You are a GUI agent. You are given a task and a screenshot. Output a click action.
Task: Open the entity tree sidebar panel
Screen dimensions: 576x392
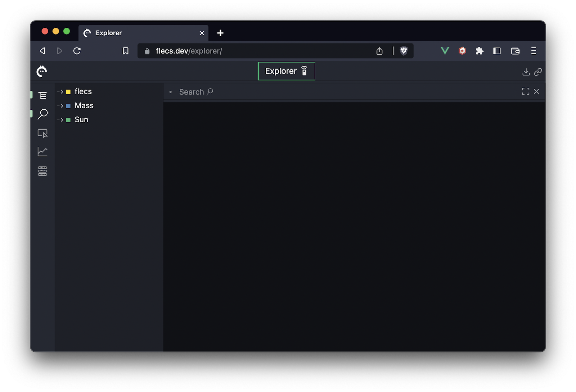(42, 95)
